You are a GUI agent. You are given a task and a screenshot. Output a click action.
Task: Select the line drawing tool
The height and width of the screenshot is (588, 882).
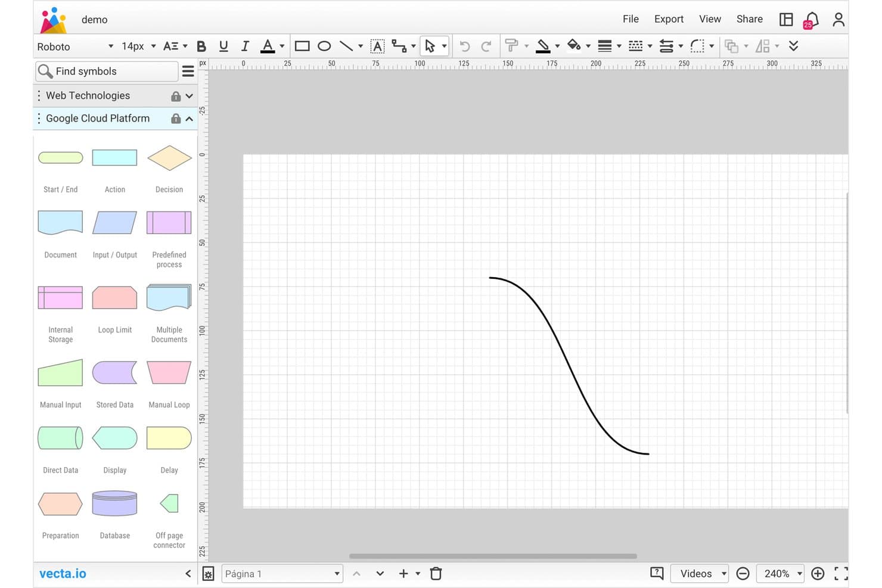pos(346,46)
